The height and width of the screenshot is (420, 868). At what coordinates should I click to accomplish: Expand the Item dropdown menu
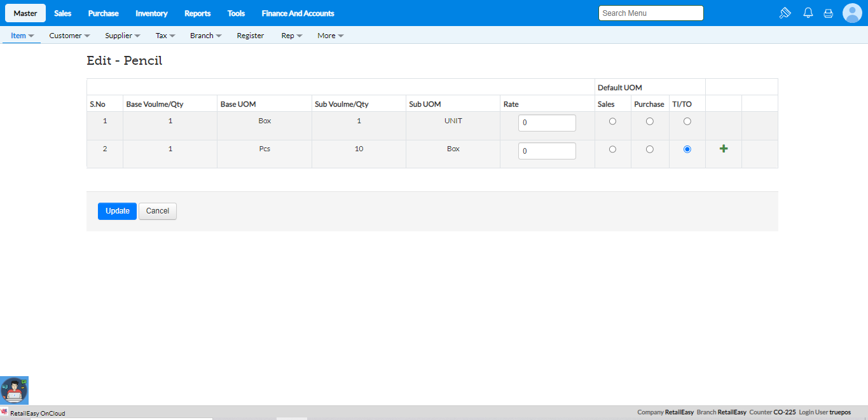pyautogui.click(x=22, y=36)
